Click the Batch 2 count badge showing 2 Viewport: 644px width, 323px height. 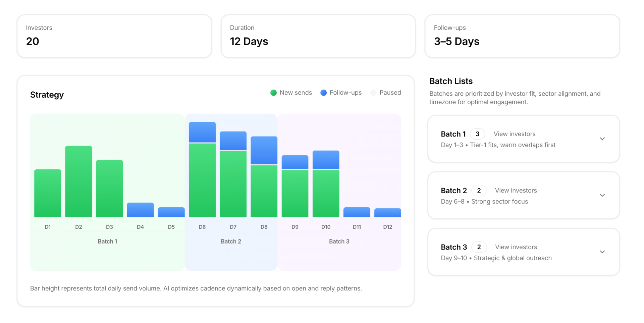pyautogui.click(x=479, y=191)
